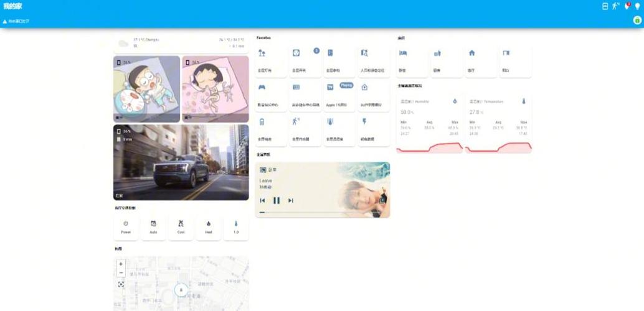644x311 pixels.
Task: Set air conditioner to Cool mode
Action: coord(181,227)
